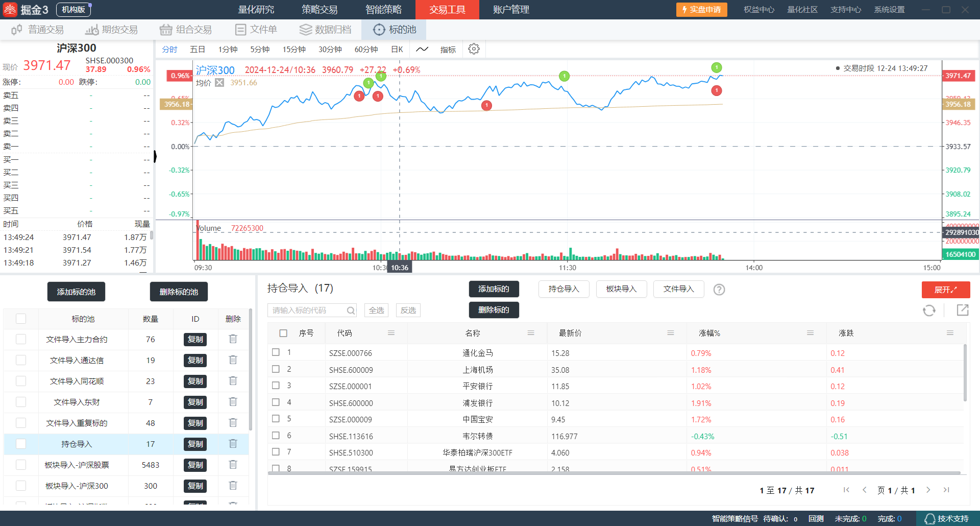Click the holdings table vertical scrollbar
Image resolution: width=980 pixels, height=526 pixels.
(965, 373)
